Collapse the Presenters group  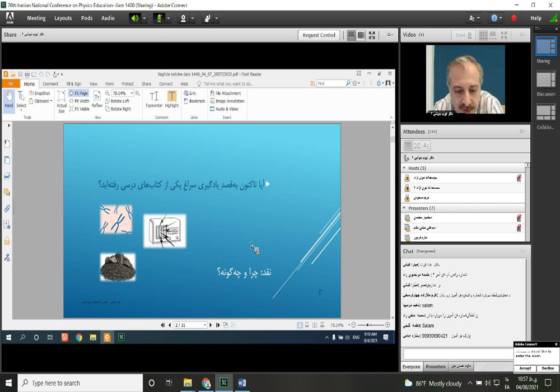point(404,208)
